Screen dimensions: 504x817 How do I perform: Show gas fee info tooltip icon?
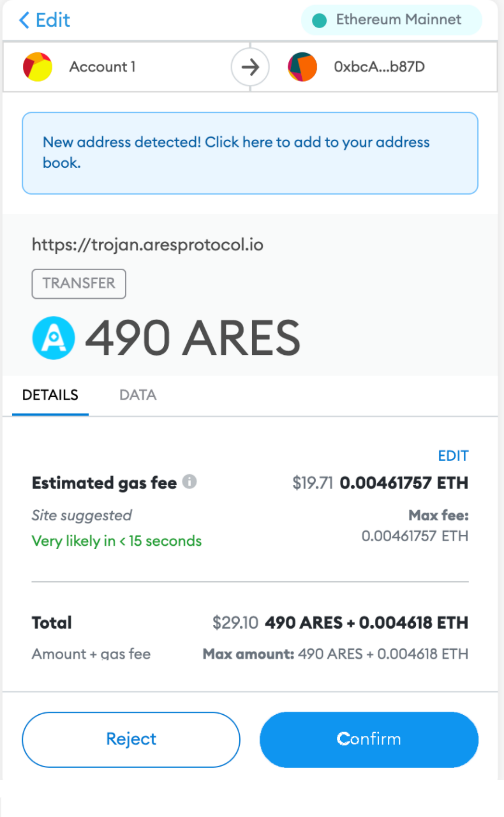pyautogui.click(x=189, y=482)
